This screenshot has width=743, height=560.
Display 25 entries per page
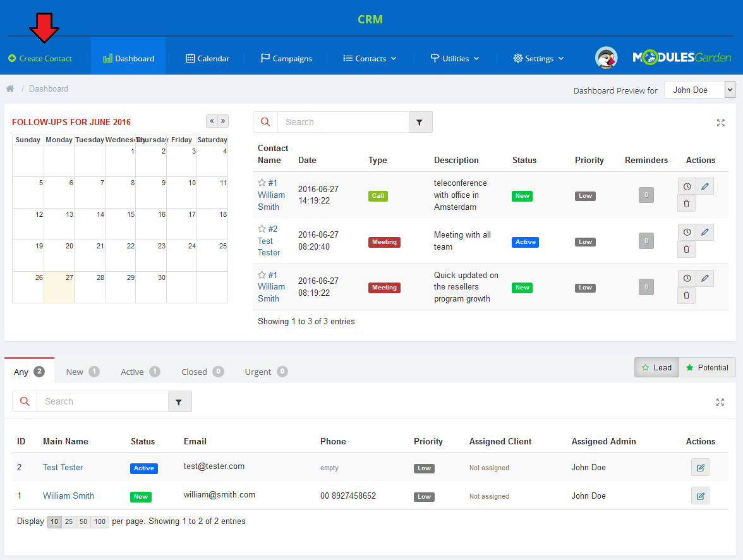69,521
